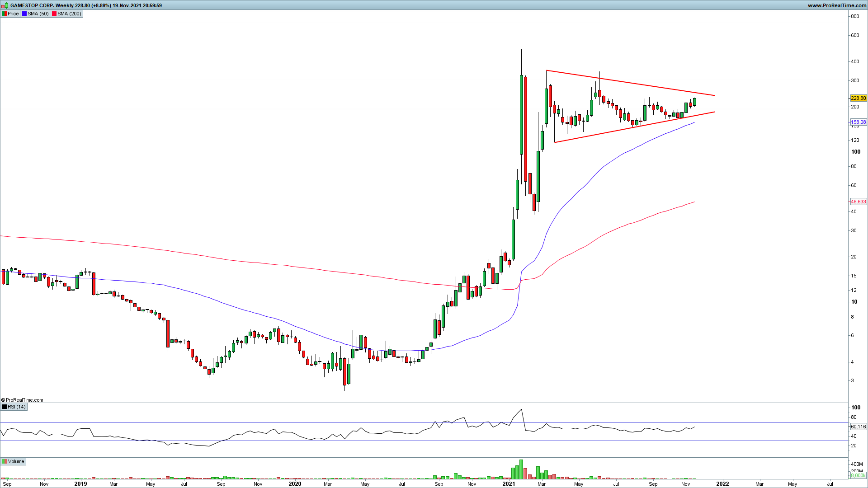The image size is (868, 488).
Task: Click the 60.116 RSI value tag
Action: pyautogui.click(x=858, y=427)
